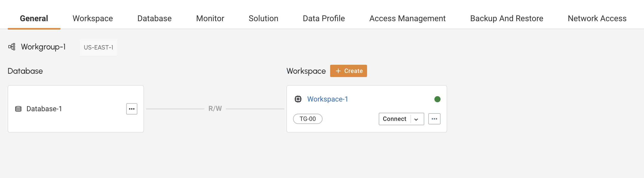Click the Workgroup-1 hierarchy icon

[12, 47]
